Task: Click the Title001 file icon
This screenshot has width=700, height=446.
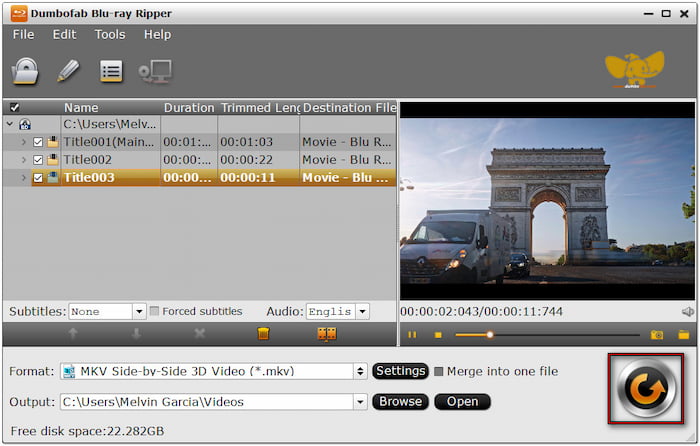Action: [x=53, y=142]
